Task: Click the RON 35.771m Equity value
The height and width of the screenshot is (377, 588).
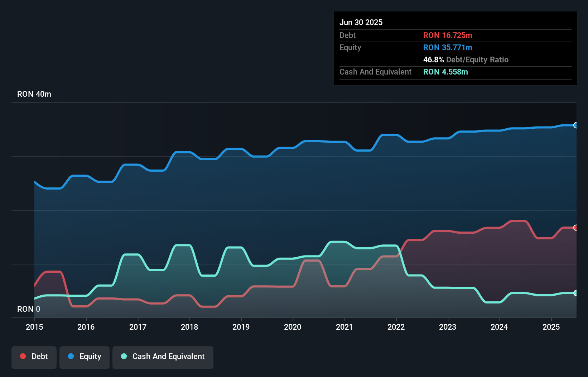Action: pyautogui.click(x=448, y=47)
